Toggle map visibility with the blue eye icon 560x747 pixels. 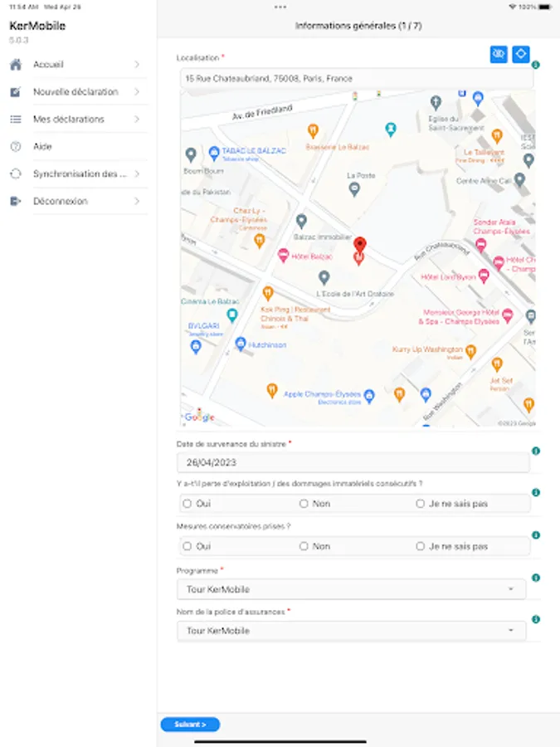(499, 54)
